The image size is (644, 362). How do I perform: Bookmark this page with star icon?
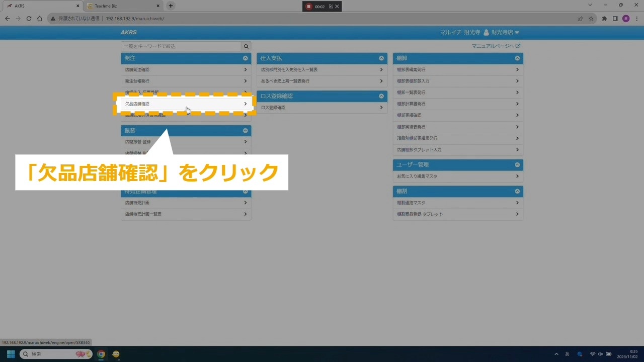pos(591,19)
